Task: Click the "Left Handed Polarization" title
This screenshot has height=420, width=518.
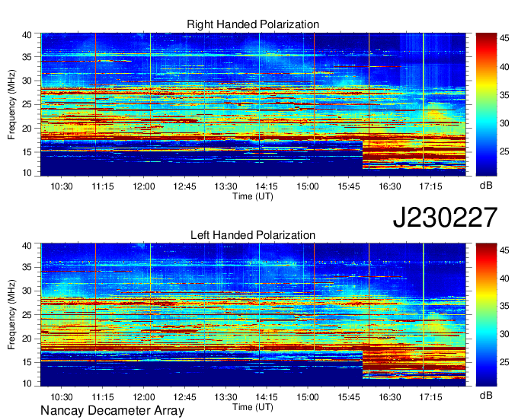Action: click(253, 235)
